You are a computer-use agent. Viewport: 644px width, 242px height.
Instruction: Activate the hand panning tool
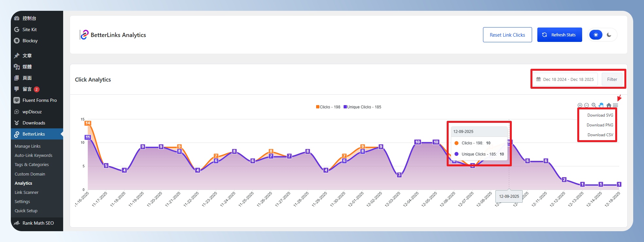pyautogui.click(x=601, y=105)
